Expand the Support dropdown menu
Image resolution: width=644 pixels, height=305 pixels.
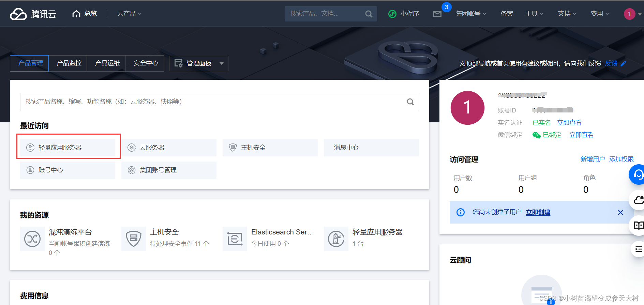point(567,14)
